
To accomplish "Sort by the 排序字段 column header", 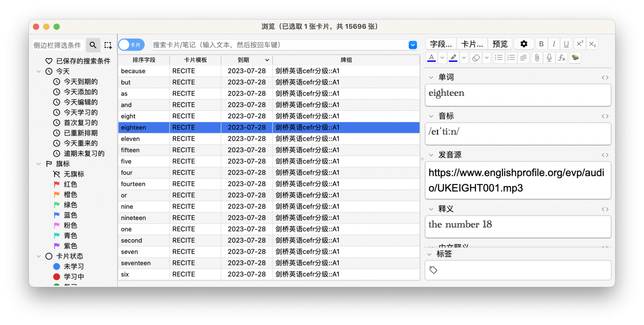I will click(x=144, y=60).
